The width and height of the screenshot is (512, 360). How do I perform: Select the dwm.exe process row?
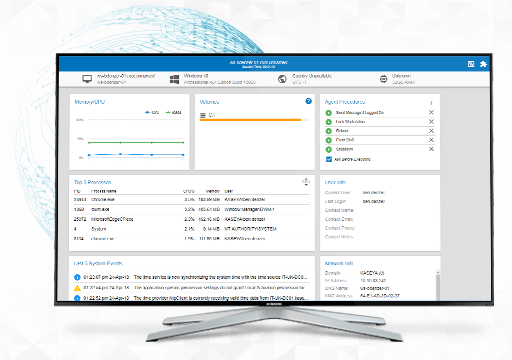tap(192, 209)
